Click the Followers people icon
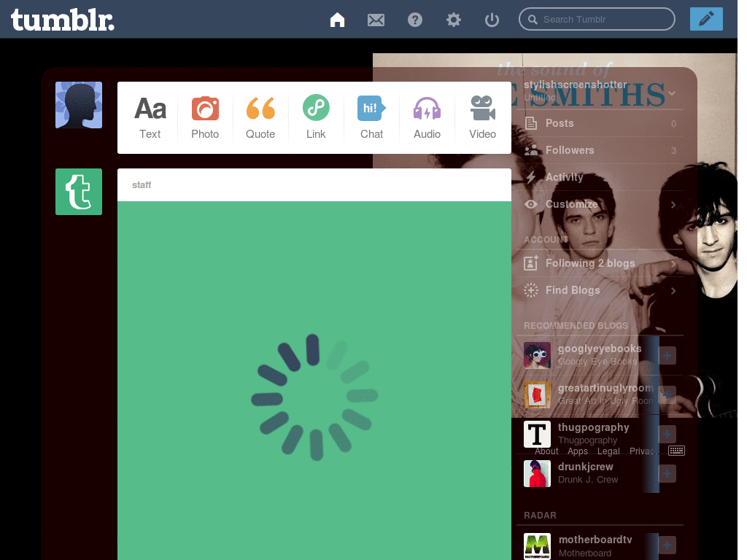 point(531,150)
